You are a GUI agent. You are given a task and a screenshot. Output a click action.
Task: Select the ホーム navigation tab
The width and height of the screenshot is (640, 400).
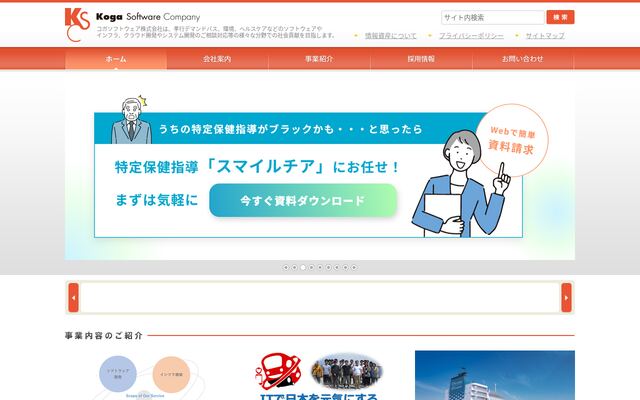[116, 59]
